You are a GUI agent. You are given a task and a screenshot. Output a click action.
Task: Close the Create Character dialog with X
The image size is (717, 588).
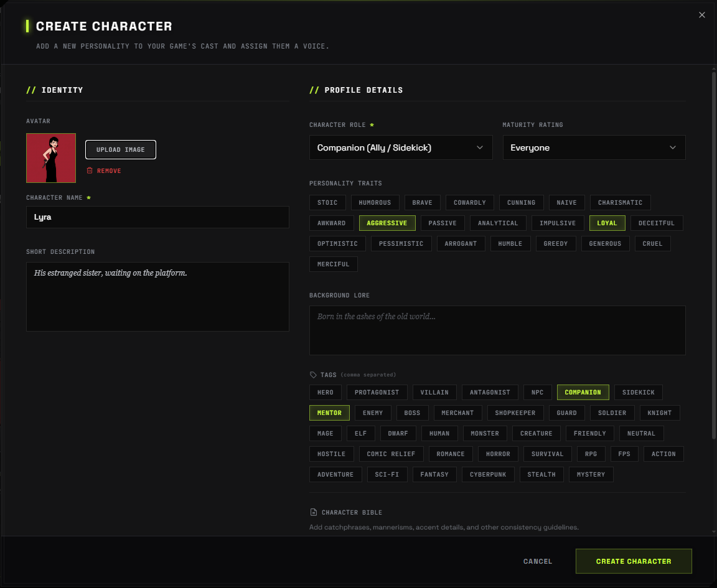point(702,15)
